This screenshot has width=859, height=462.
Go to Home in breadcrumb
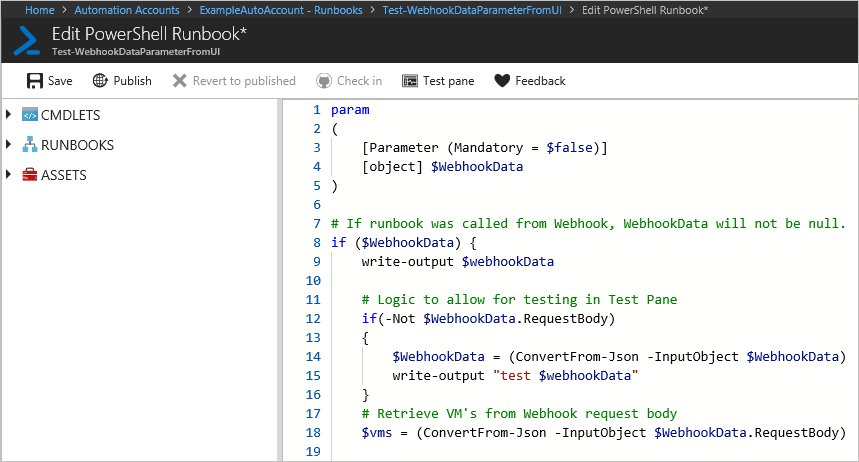coord(40,9)
